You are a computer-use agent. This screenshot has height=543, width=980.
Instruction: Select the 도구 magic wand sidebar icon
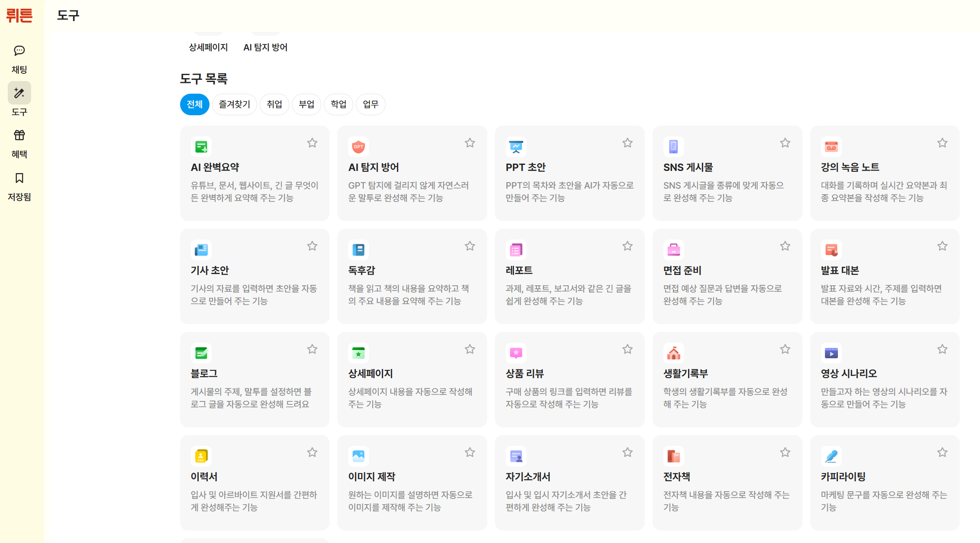pyautogui.click(x=19, y=93)
